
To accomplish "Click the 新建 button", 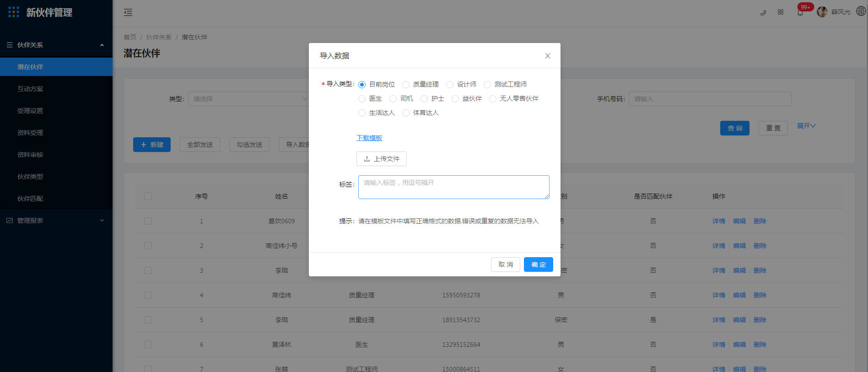I will coord(152,145).
